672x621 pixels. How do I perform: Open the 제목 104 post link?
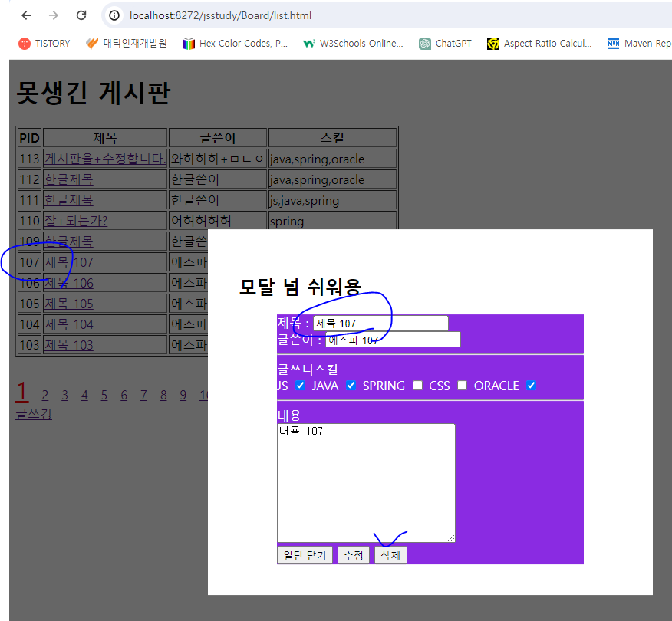[69, 324]
